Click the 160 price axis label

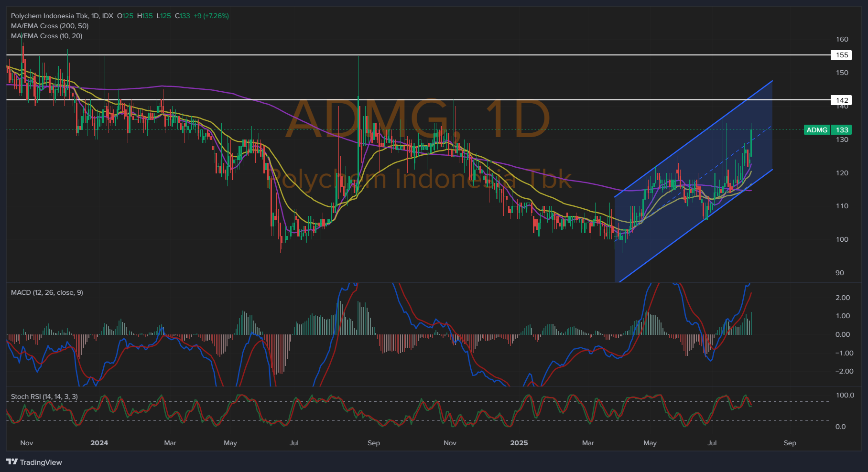pyautogui.click(x=842, y=39)
